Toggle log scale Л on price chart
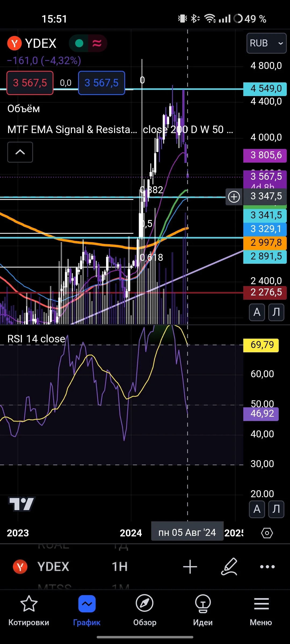Screen dimensions: 290x644 276,312
